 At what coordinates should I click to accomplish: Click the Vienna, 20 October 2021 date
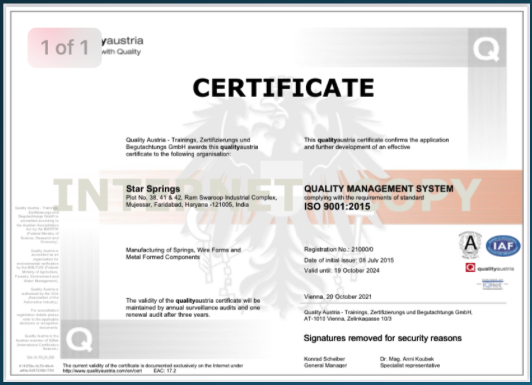[338, 296]
